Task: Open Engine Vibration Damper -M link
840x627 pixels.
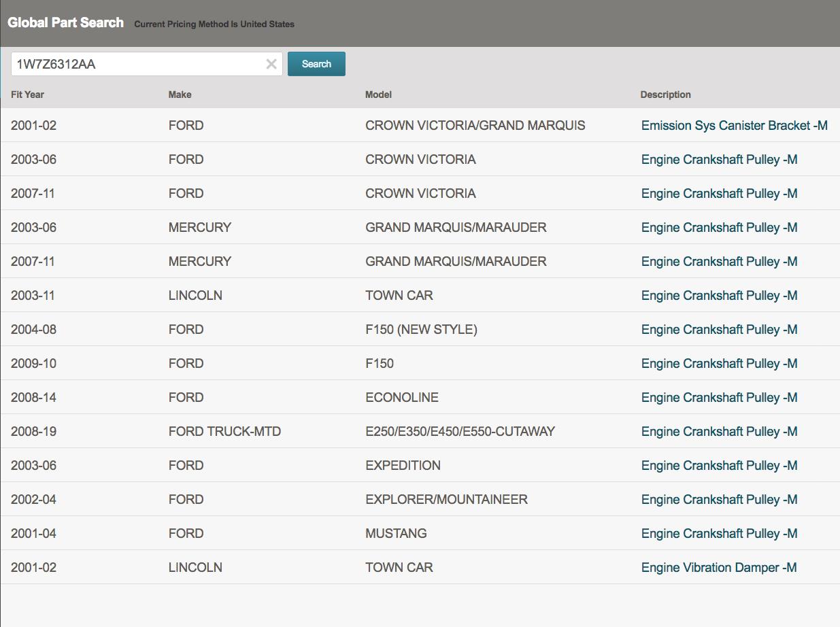Action: pos(719,568)
